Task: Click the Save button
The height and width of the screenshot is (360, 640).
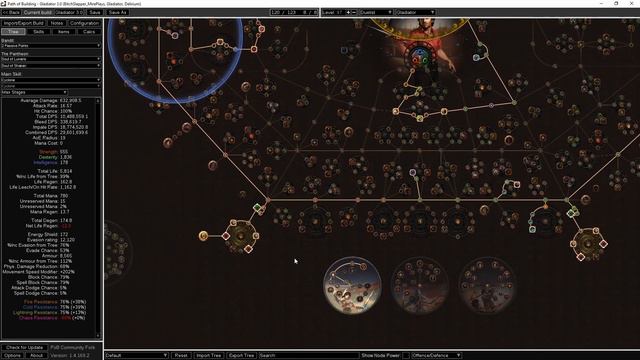Action: [95, 12]
